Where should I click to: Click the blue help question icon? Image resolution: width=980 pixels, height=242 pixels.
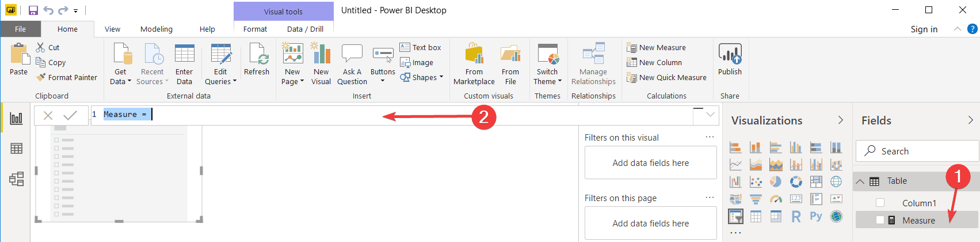pos(973,29)
